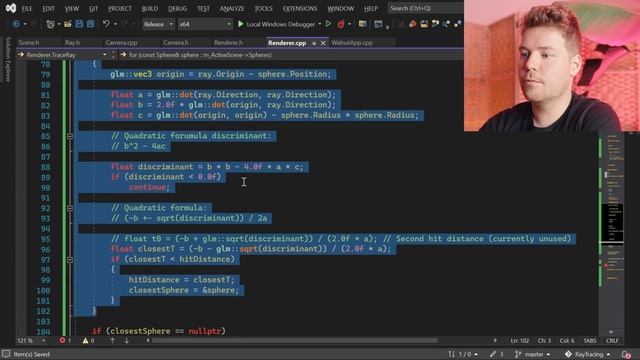The height and width of the screenshot is (360, 640).
Task: Open the TOOLS menu
Action: (x=263, y=9)
